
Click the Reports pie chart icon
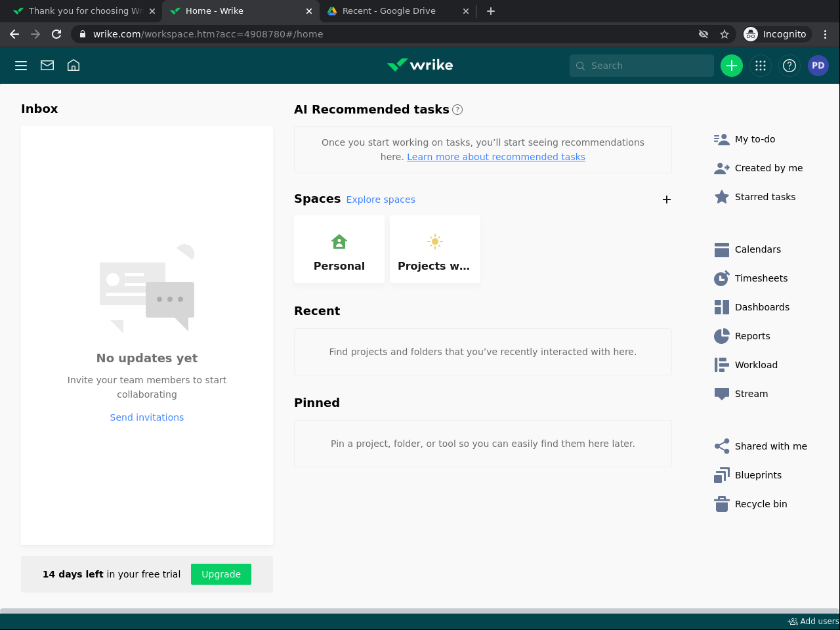pyautogui.click(x=722, y=336)
